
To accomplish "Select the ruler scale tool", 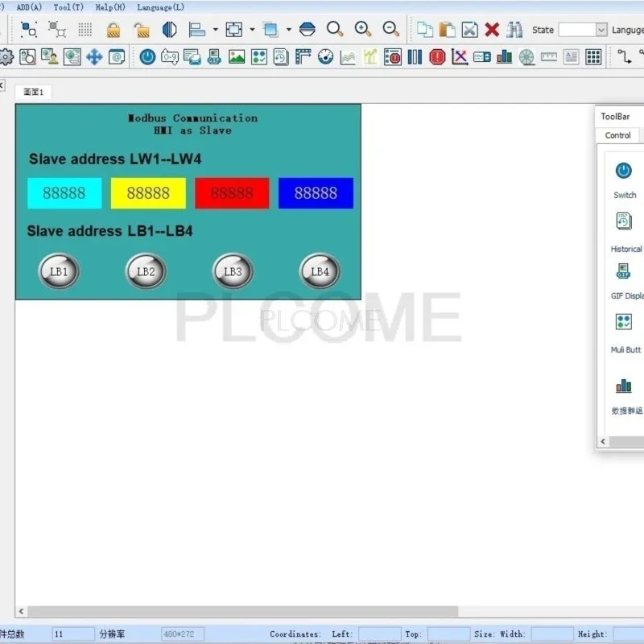I will [x=549, y=57].
